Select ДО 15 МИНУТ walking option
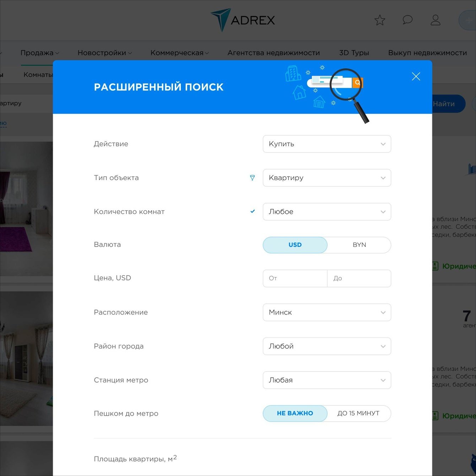The image size is (476, 476). pyautogui.click(x=359, y=413)
